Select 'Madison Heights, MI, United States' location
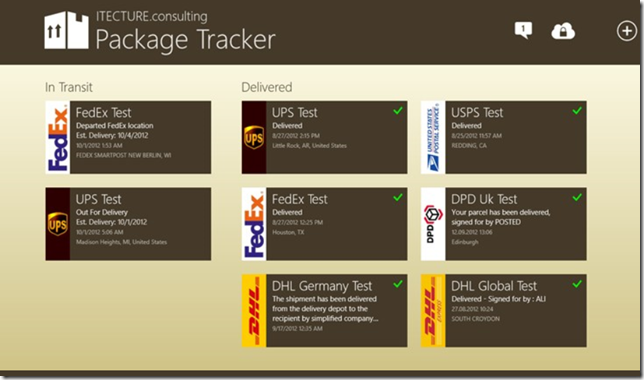The height and width of the screenshot is (380, 644). click(122, 242)
